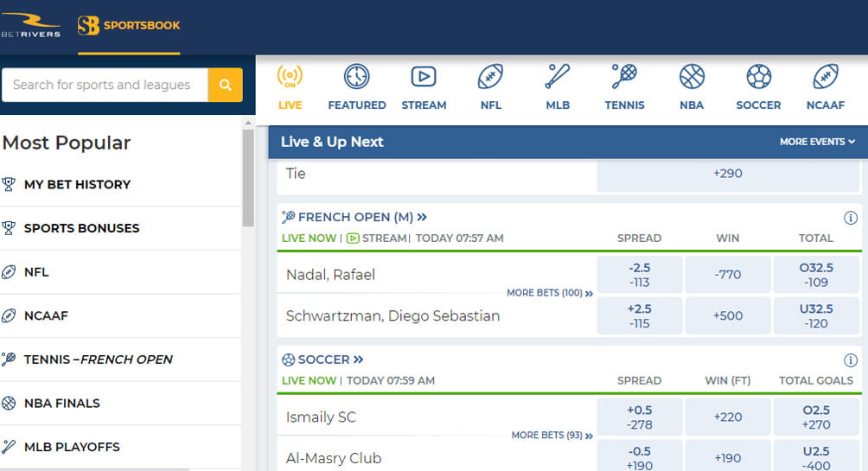The image size is (868, 471).
Task: Click the info icon for Soccer section
Action: coord(851,360)
